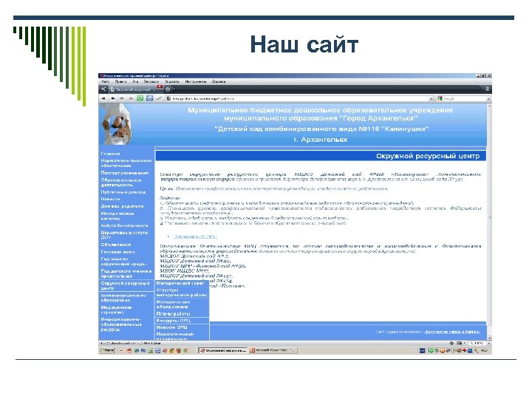This screenshot has height=399, width=532.
Task: Open Год детского чтения в Архангельске link
Action: point(126,273)
